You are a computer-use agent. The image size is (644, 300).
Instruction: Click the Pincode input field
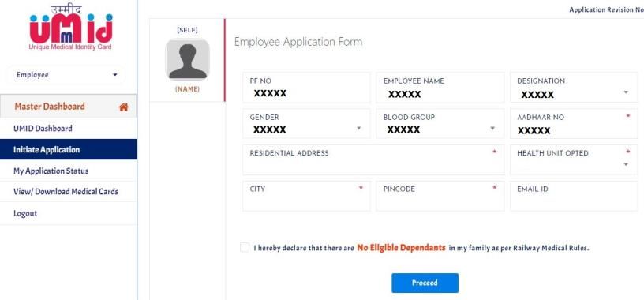point(440,196)
